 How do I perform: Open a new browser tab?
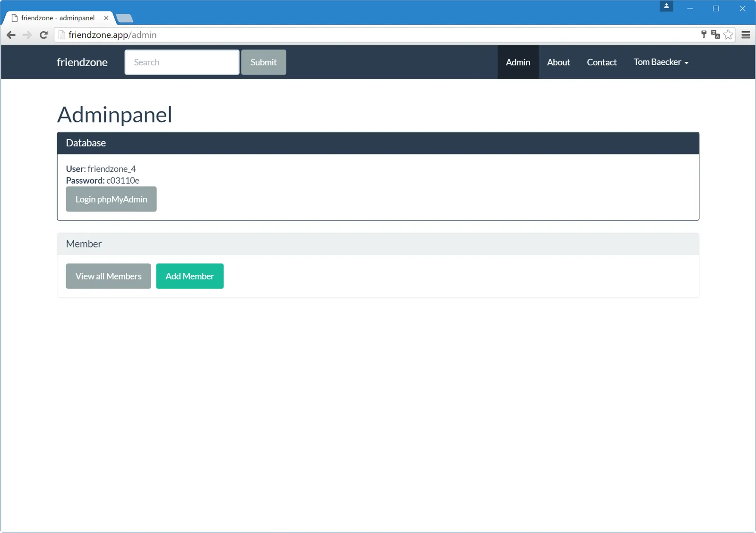tap(125, 18)
